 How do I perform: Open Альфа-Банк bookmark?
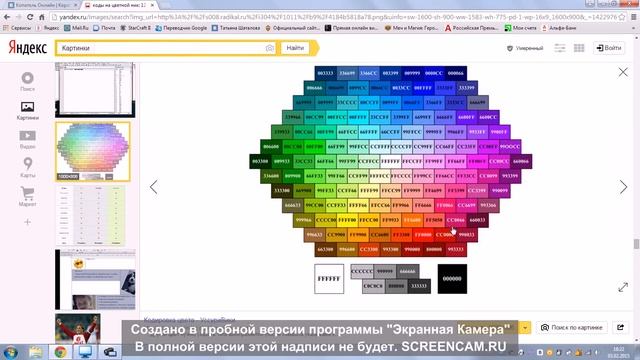[x=559, y=28]
